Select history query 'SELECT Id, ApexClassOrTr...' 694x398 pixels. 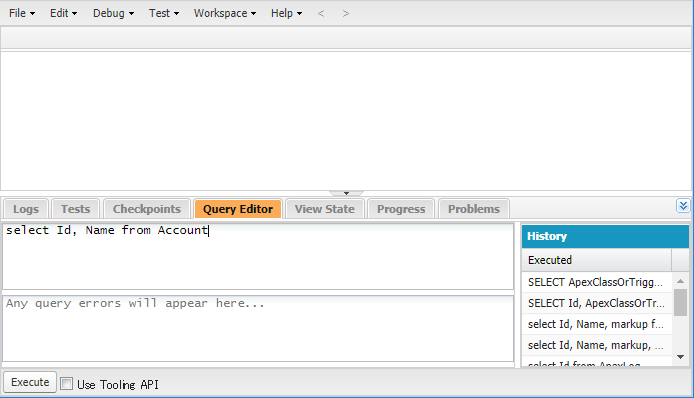point(597,303)
